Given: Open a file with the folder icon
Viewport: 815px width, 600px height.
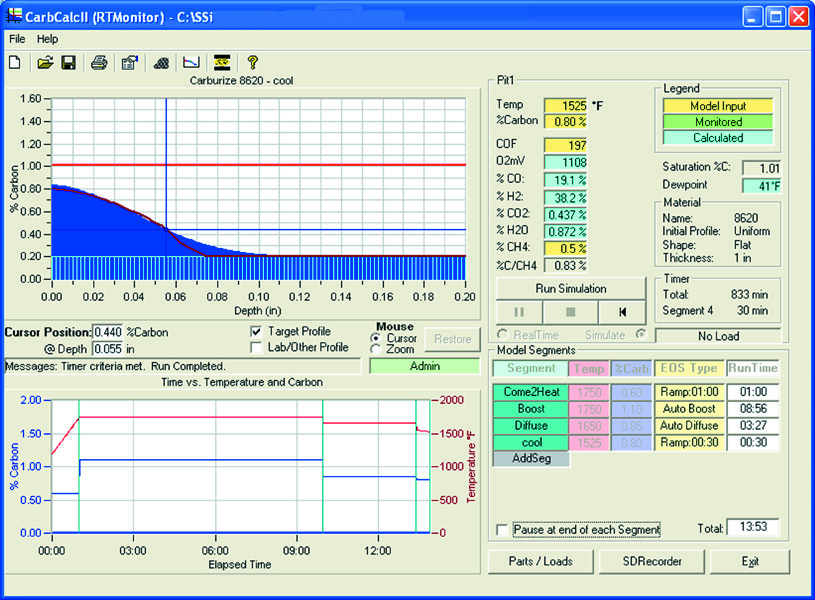Looking at the screenshot, I should click(x=45, y=63).
